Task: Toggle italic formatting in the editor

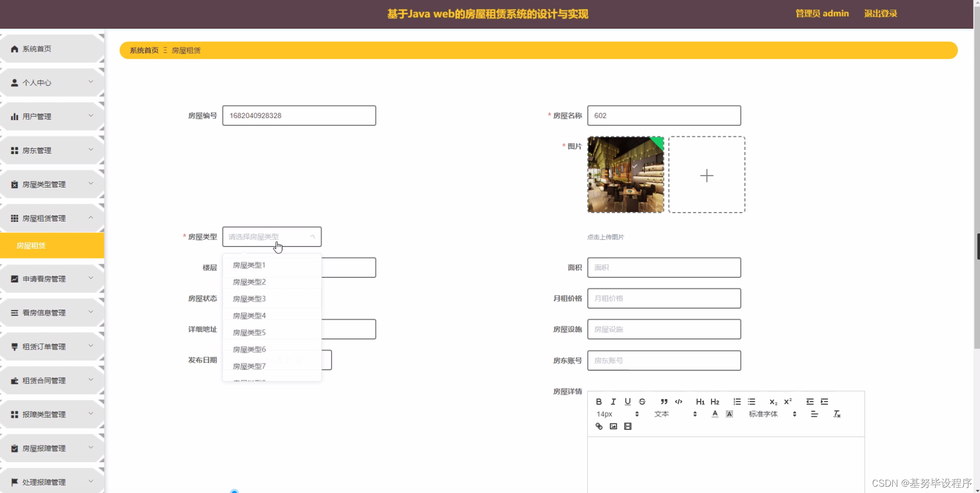Action: point(613,402)
